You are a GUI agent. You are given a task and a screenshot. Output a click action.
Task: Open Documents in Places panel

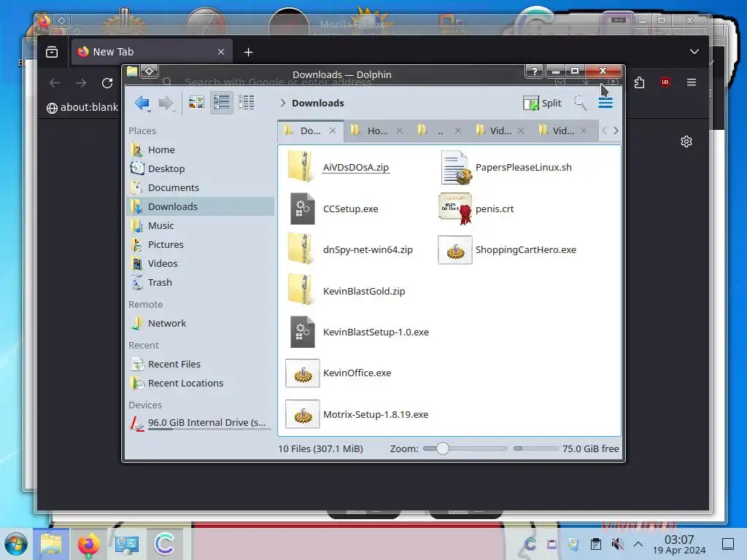(200, 187)
